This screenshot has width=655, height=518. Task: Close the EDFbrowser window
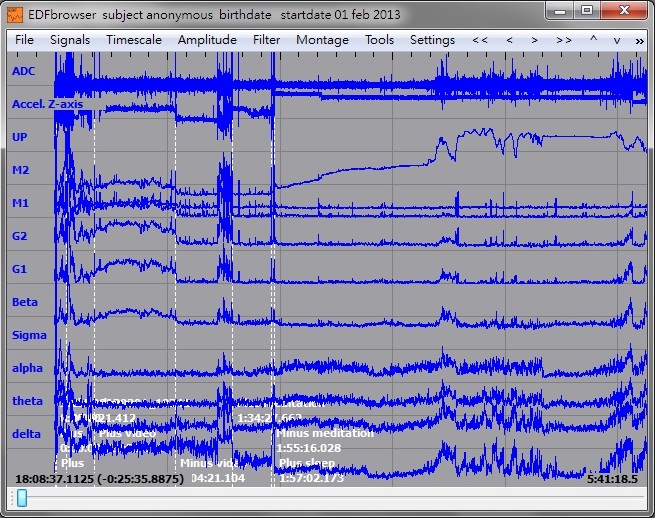624,11
